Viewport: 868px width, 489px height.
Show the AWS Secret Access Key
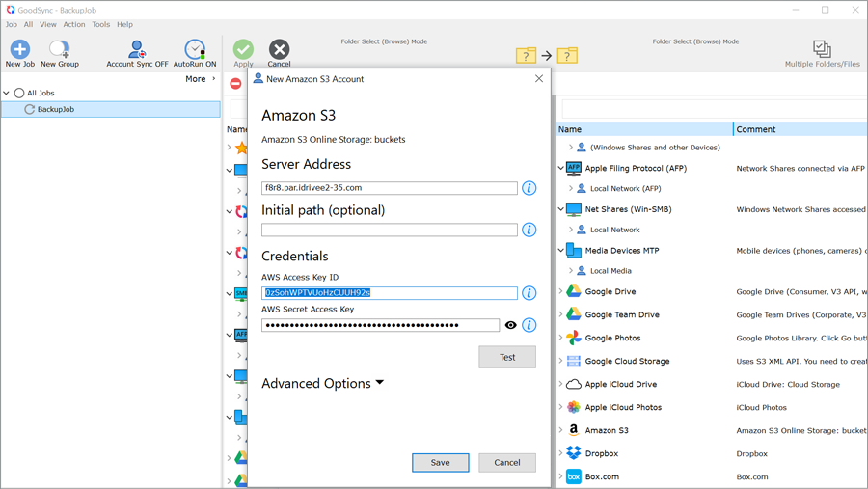tap(511, 325)
